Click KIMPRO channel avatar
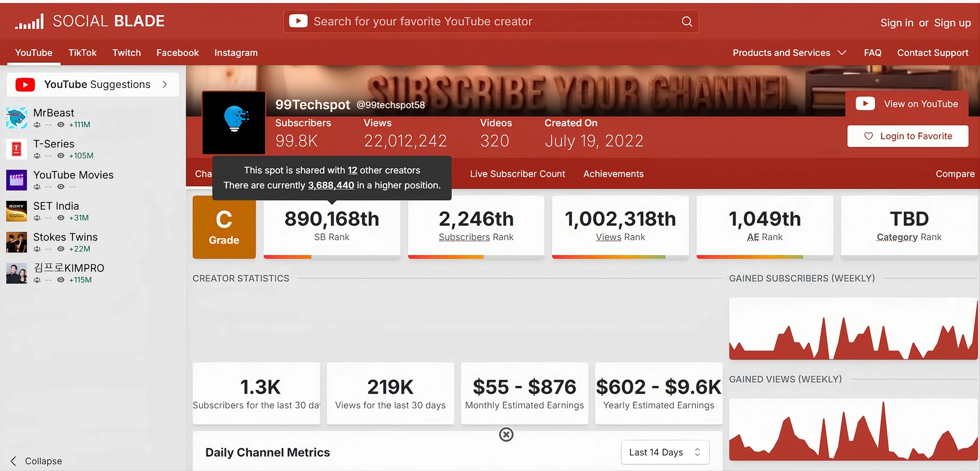980x471 pixels. (16, 273)
